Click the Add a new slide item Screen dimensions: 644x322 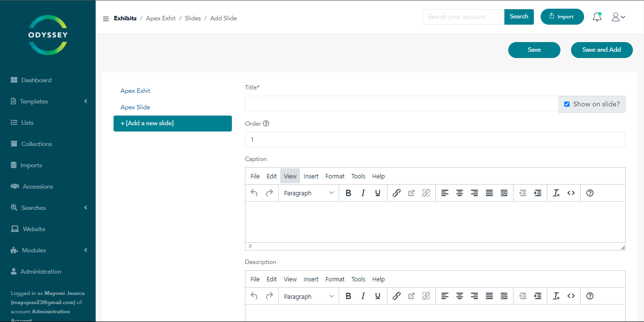click(172, 123)
